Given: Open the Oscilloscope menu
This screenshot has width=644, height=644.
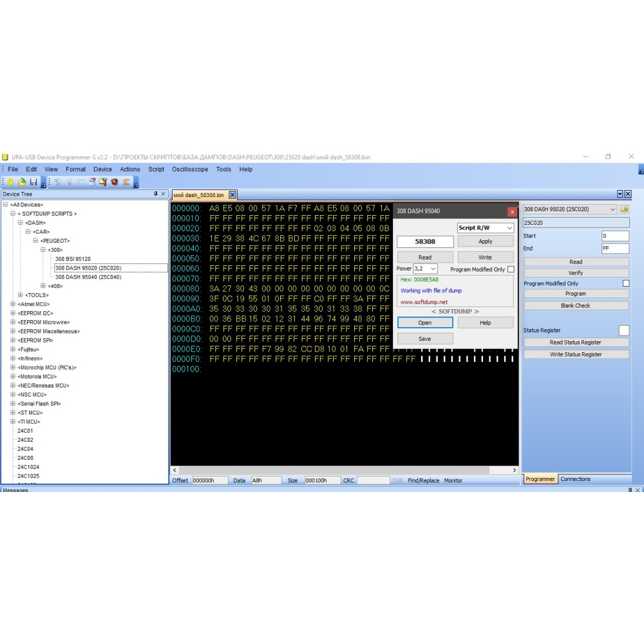Looking at the screenshot, I should [190, 169].
